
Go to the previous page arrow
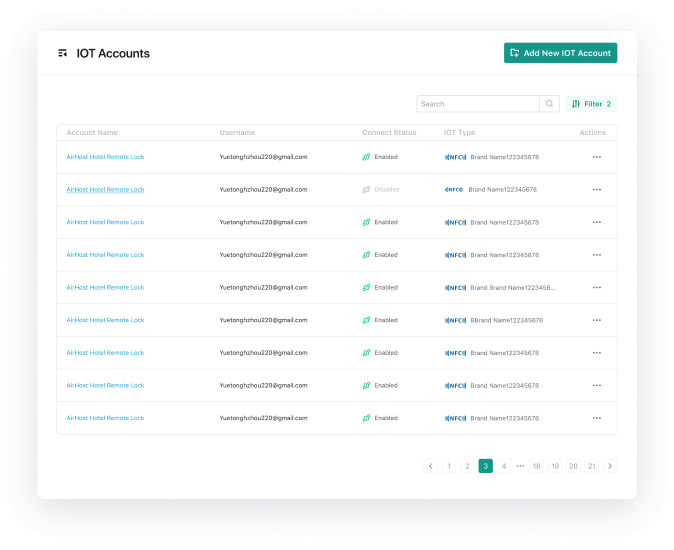click(431, 466)
